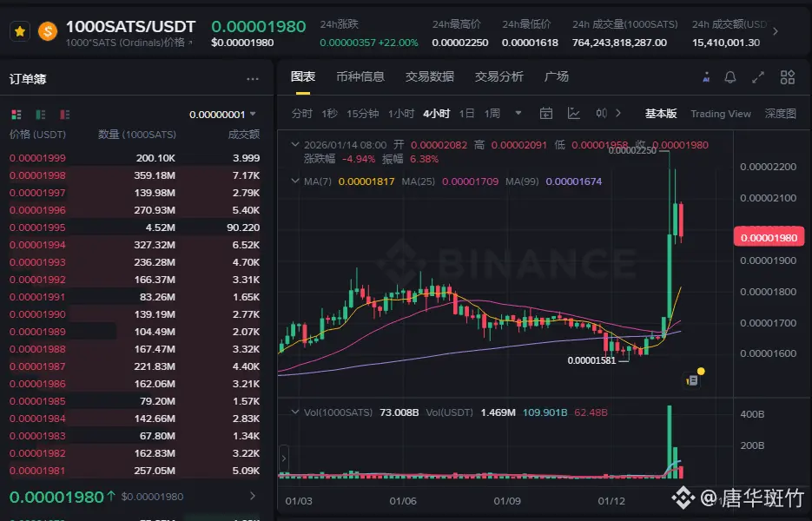Select the 1周 interval
This screenshot has width=812, height=521.
click(x=492, y=114)
